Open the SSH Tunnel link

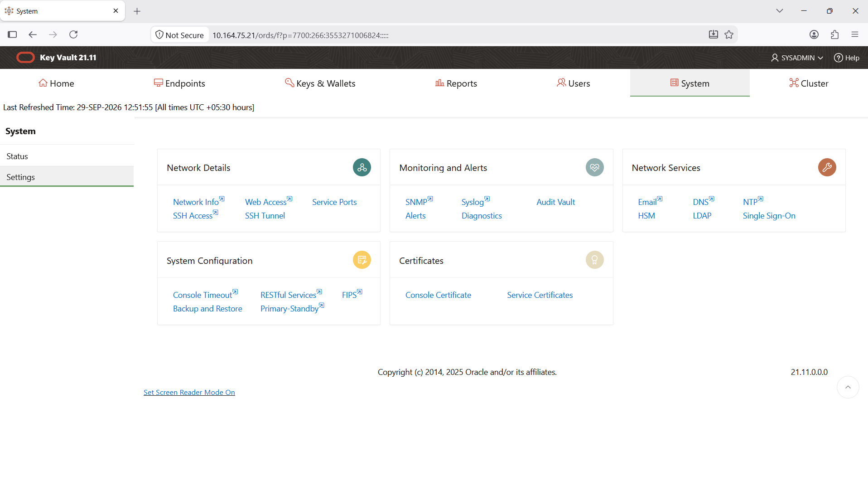tap(265, 216)
